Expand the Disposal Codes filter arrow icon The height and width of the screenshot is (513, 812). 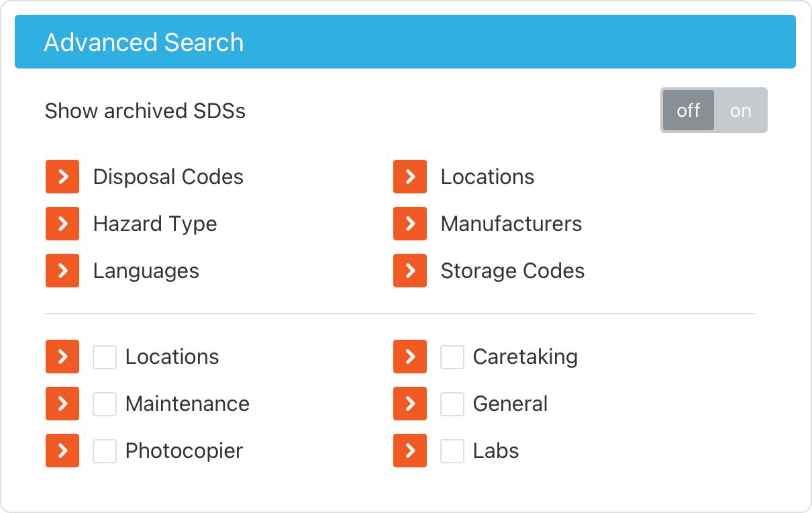(x=62, y=177)
